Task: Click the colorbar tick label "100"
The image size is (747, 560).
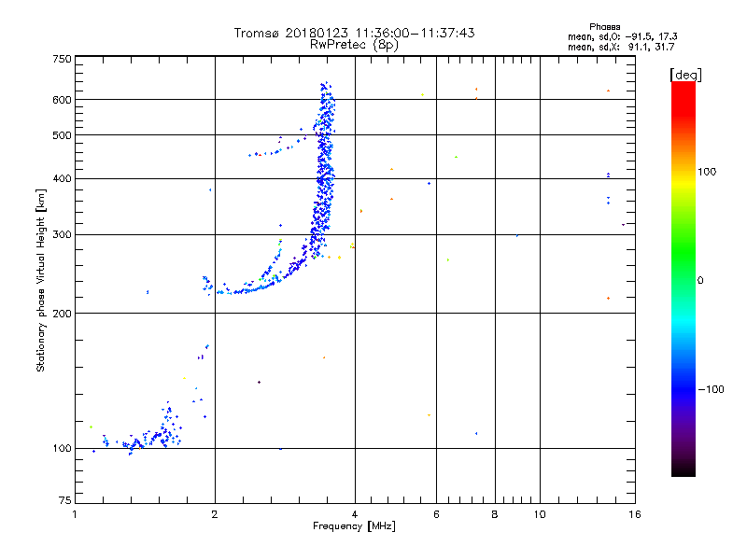Action: pyautogui.click(x=707, y=172)
